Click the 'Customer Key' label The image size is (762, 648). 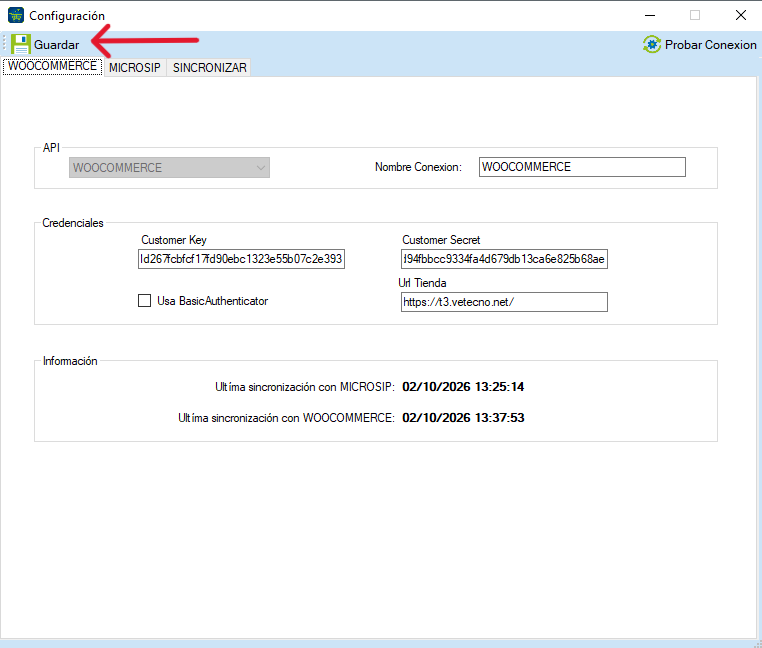(x=174, y=240)
